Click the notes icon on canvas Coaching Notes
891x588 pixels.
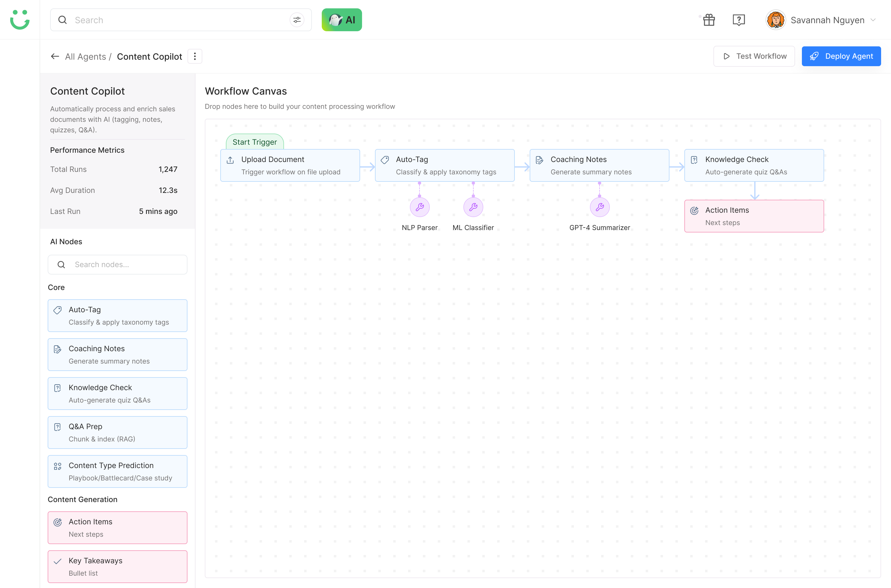539,160
